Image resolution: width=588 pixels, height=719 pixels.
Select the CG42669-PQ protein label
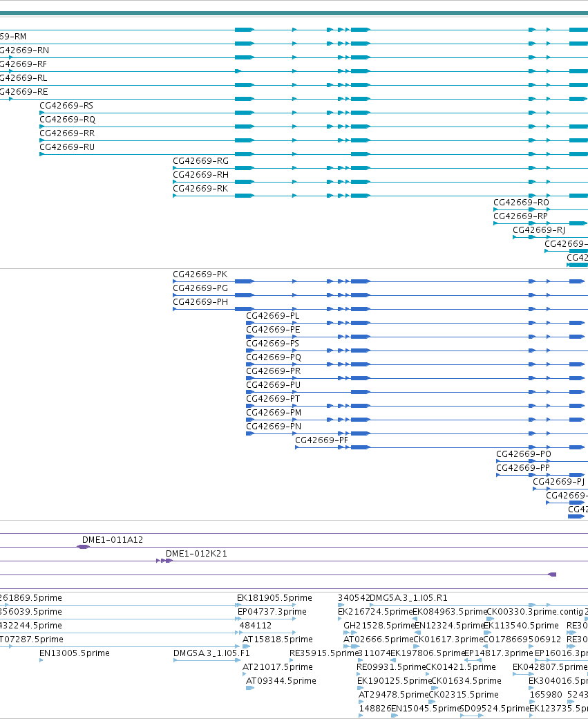click(274, 357)
